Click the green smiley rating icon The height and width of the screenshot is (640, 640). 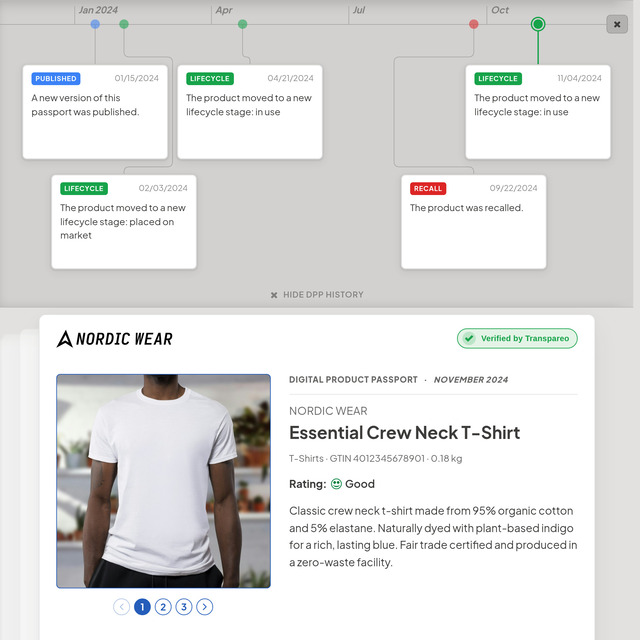(x=336, y=484)
